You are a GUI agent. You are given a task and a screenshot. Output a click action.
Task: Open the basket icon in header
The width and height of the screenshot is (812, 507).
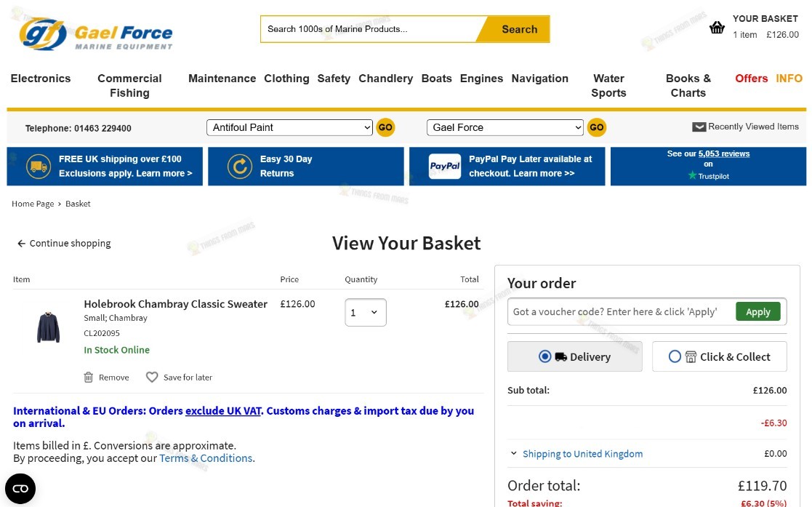click(x=717, y=28)
